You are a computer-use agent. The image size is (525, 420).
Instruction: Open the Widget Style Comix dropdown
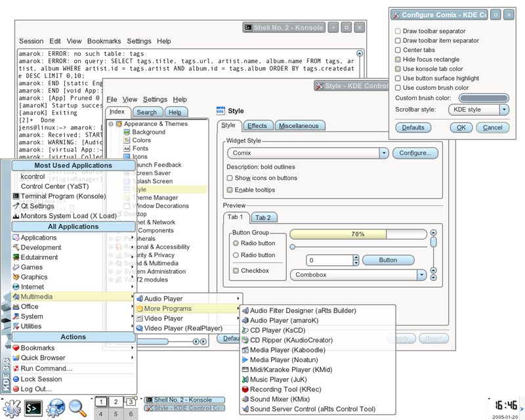coord(384,153)
